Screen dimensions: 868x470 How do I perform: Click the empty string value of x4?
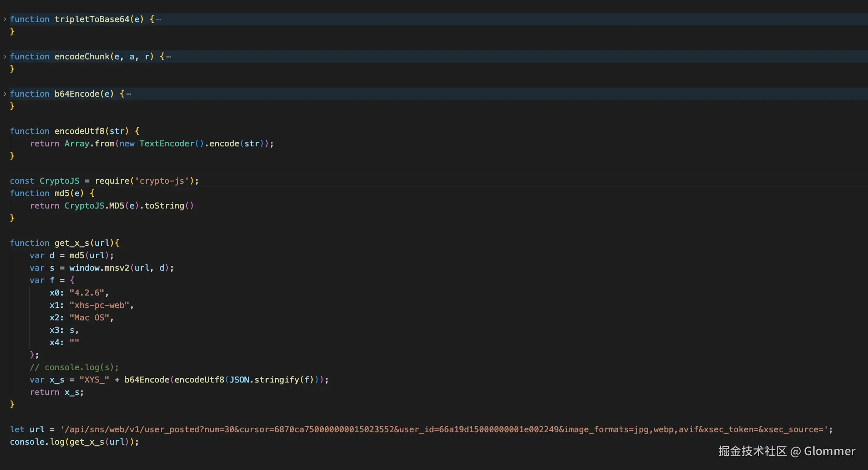pos(74,342)
